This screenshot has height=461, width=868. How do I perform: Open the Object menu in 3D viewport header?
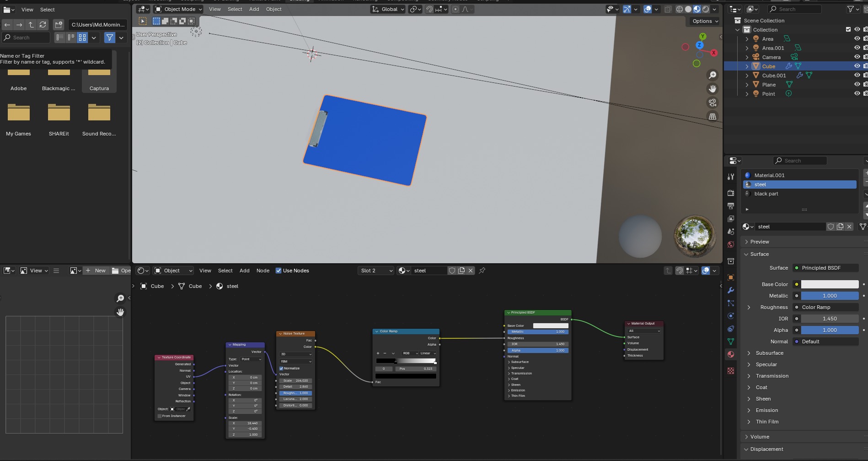(274, 9)
